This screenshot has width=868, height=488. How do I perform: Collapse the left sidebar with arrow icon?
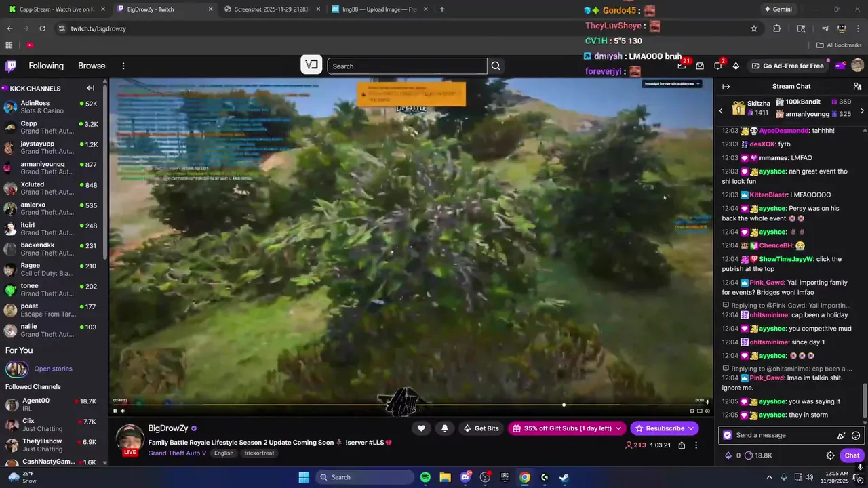(x=90, y=88)
